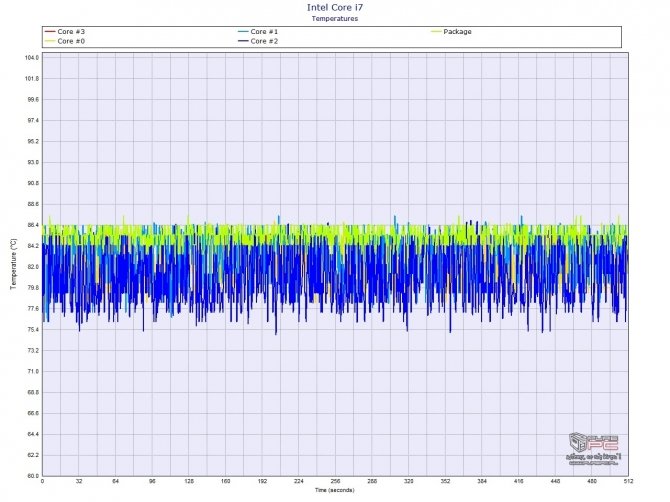Image resolution: width=670 pixels, height=502 pixels.
Task: Click the 68.8 y-axis value
Action: click(32, 393)
